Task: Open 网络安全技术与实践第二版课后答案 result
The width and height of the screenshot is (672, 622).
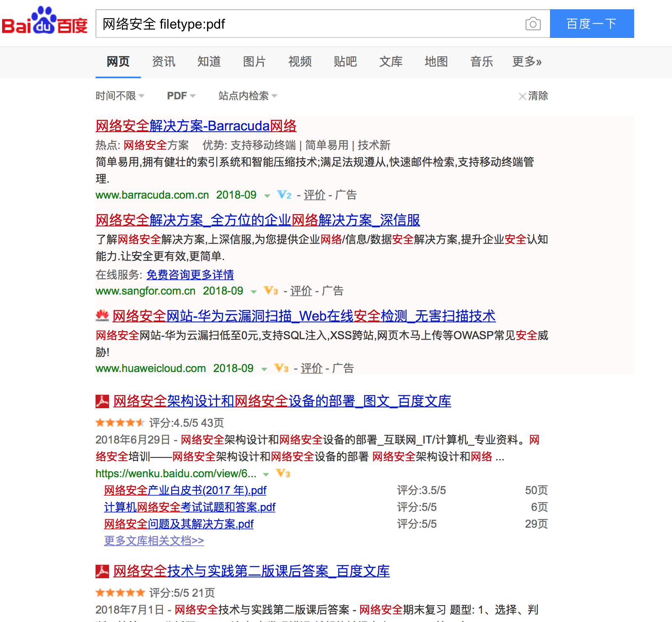Action: (252, 571)
